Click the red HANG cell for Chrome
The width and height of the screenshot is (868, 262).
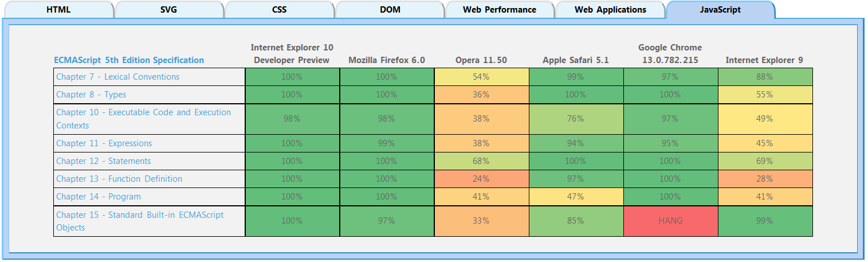[670, 221]
